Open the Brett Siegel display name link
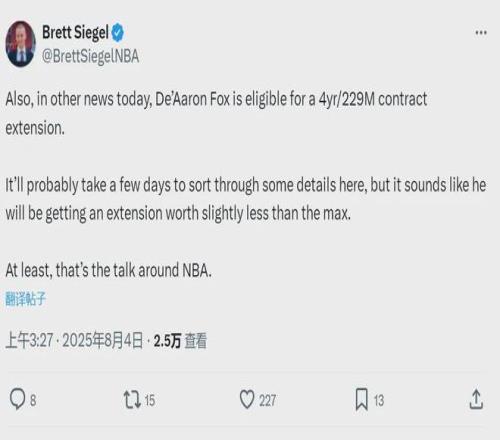The height and width of the screenshot is (440, 500). pyautogui.click(x=75, y=33)
